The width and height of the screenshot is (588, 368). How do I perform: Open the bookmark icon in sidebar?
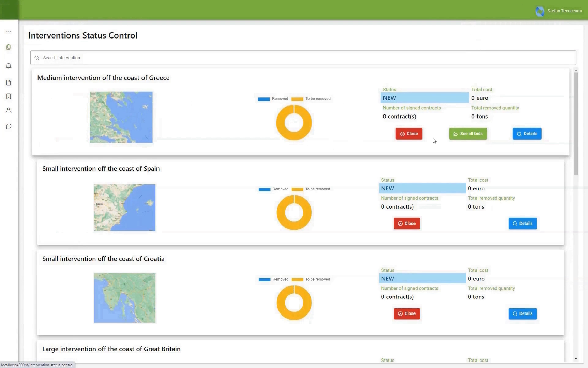pos(9,96)
